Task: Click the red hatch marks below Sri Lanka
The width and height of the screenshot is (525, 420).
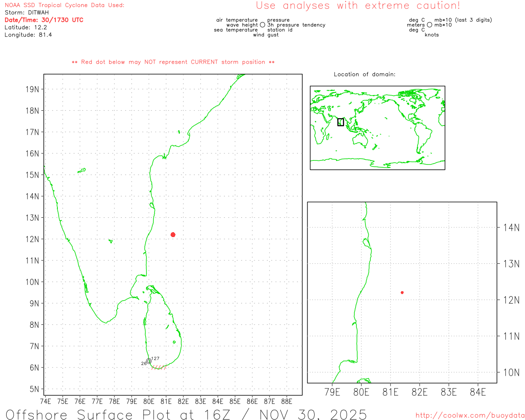Action: pyautogui.click(x=159, y=367)
